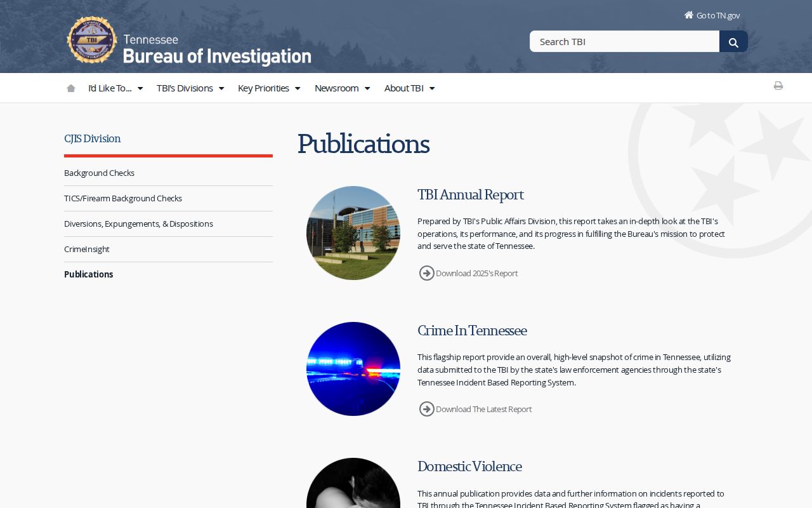Click the TBI seal logo
Image resolution: width=812 pixels, height=508 pixels.
tap(92, 40)
